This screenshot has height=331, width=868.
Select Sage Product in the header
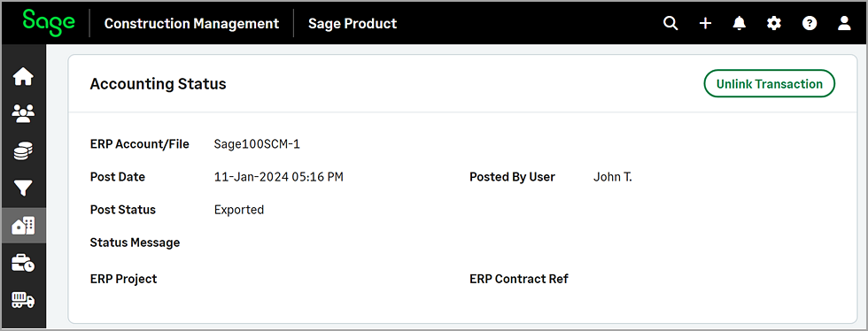tap(353, 24)
